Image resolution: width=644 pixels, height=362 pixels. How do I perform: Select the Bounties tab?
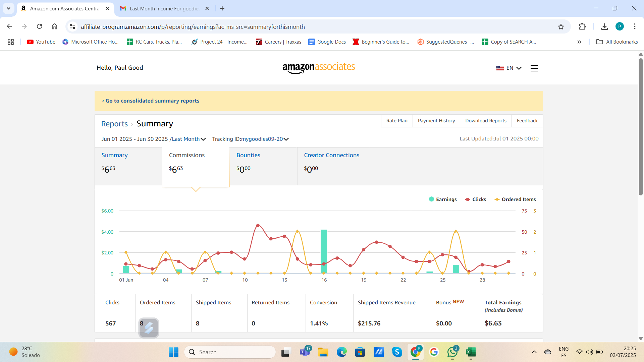click(x=264, y=166)
